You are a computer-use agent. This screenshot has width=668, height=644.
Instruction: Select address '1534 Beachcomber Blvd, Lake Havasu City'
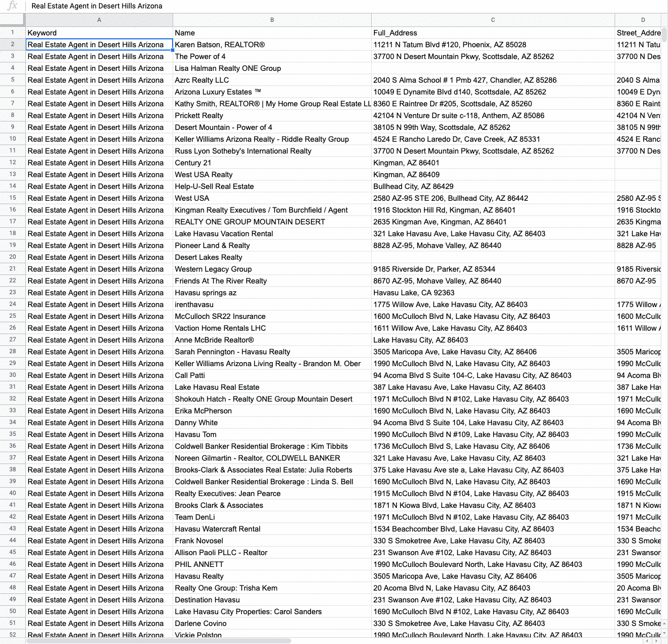[x=493, y=529]
